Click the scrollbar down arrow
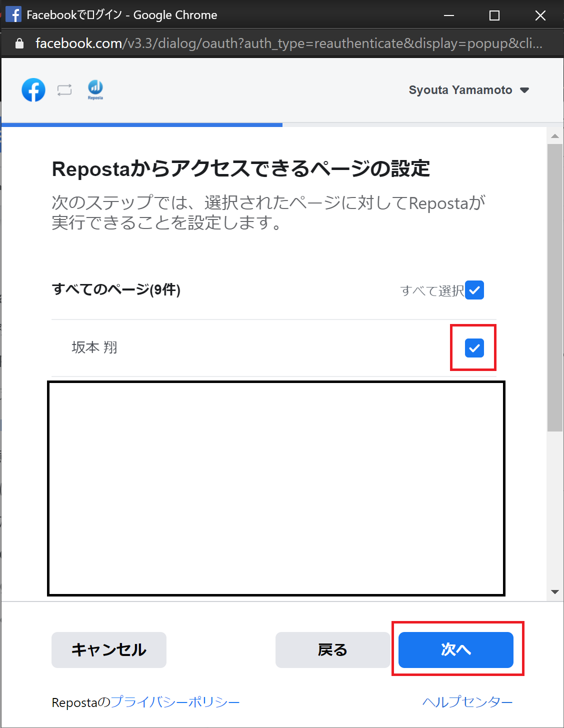The height and width of the screenshot is (728, 564). (555, 592)
